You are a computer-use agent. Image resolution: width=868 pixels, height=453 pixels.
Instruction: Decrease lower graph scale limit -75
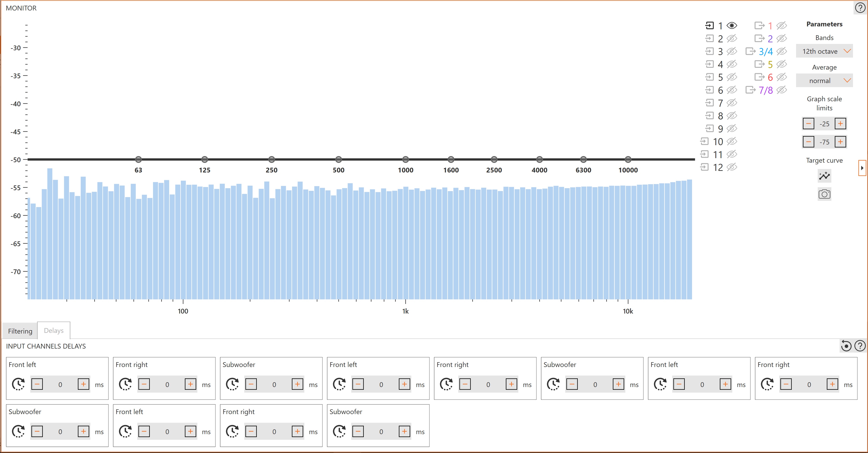pos(808,142)
